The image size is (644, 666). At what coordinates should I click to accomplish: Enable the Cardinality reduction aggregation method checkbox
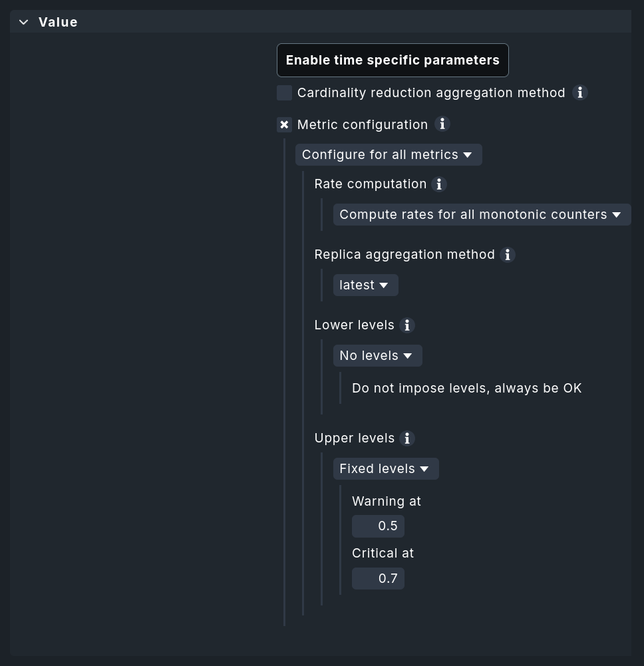[x=284, y=93]
